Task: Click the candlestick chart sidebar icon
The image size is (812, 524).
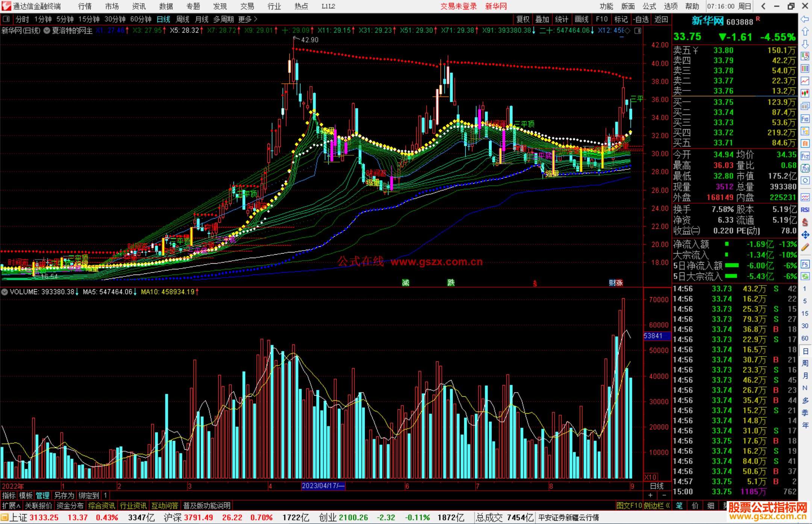Action: pos(805,93)
